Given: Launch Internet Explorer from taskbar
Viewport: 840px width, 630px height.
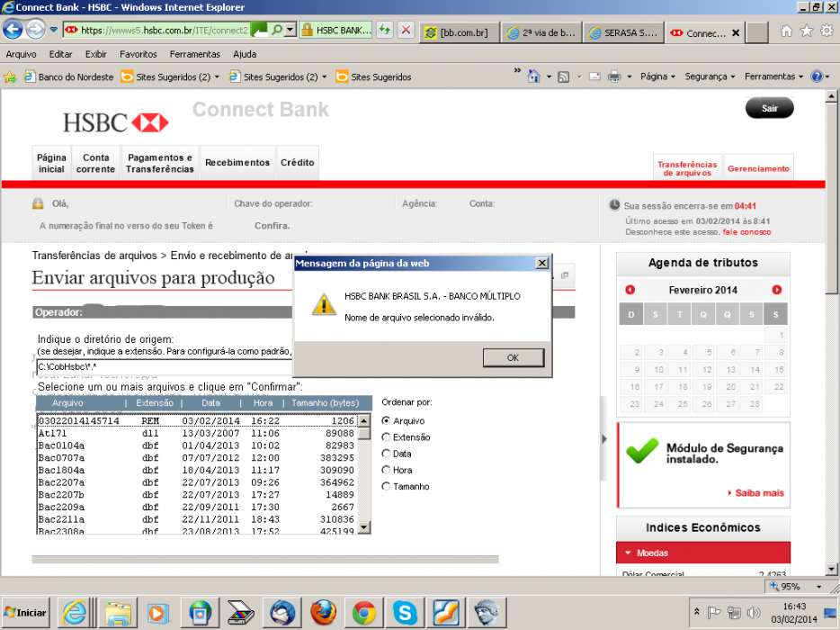Looking at the screenshot, I should pos(74,612).
